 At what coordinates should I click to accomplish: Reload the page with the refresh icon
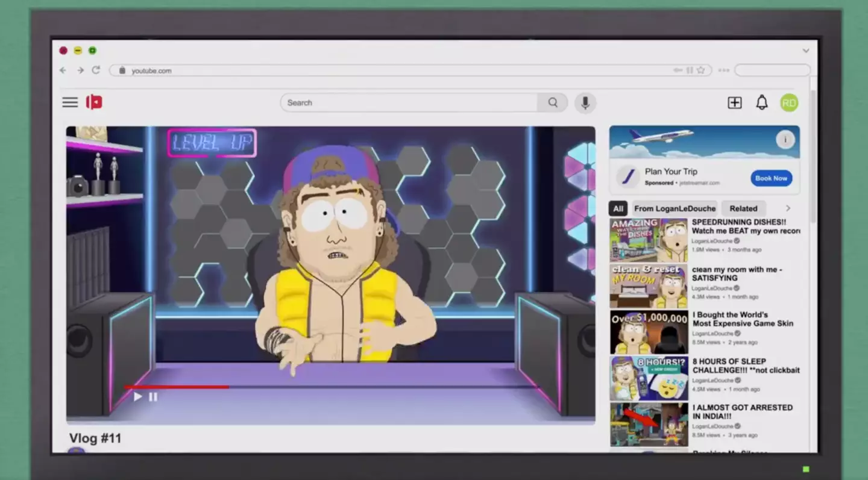point(96,70)
